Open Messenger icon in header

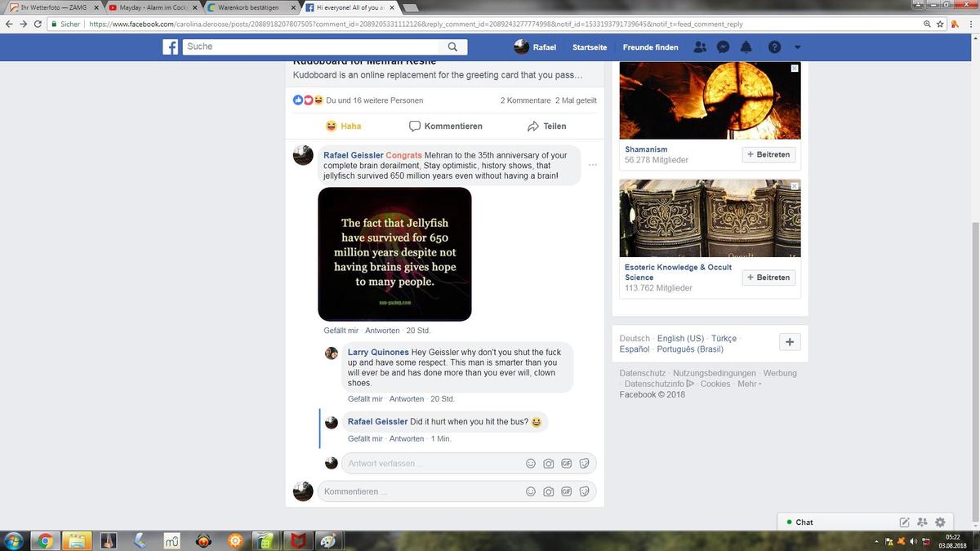click(723, 47)
